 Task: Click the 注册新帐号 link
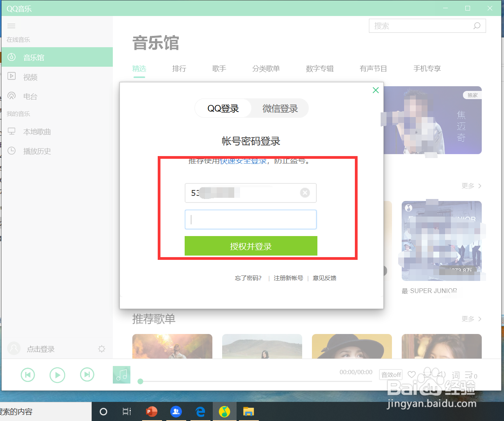click(x=289, y=278)
